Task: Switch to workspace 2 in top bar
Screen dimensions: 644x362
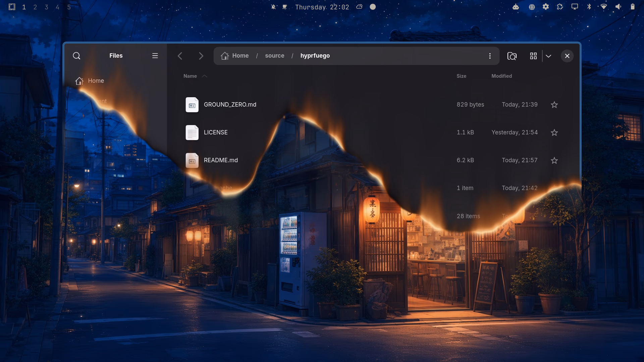Action: pos(35,7)
